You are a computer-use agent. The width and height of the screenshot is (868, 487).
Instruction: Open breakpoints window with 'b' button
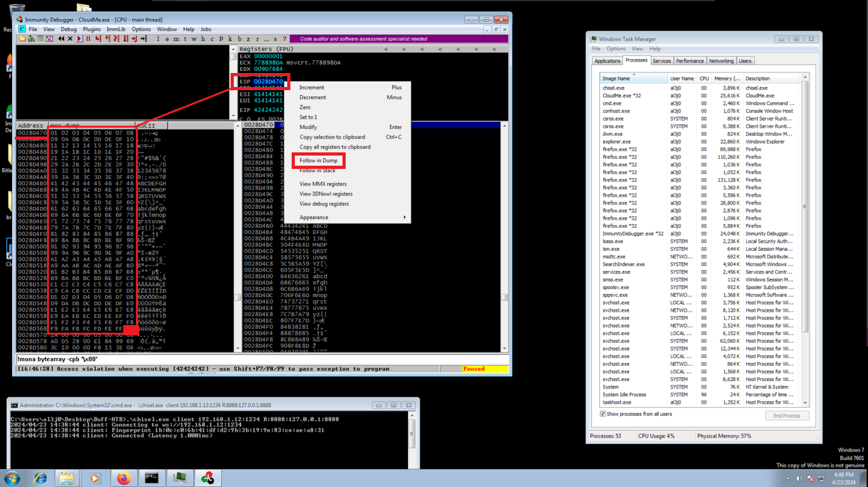pos(240,39)
